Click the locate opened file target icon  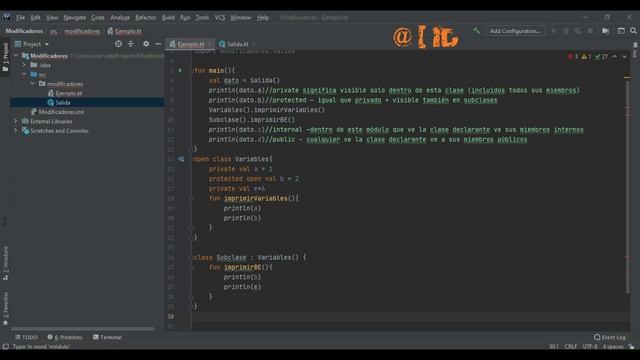pos(118,44)
